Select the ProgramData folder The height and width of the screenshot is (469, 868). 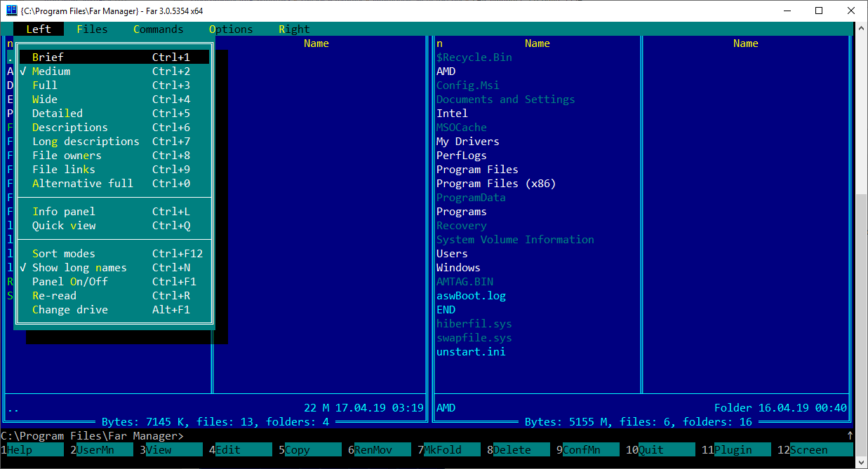coord(471,198)
